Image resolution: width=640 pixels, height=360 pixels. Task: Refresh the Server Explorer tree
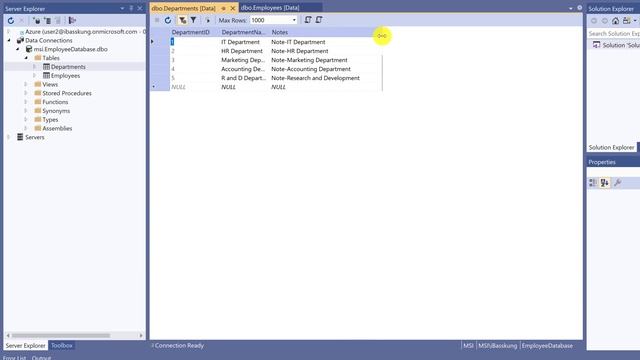click(x=11, y=20)
